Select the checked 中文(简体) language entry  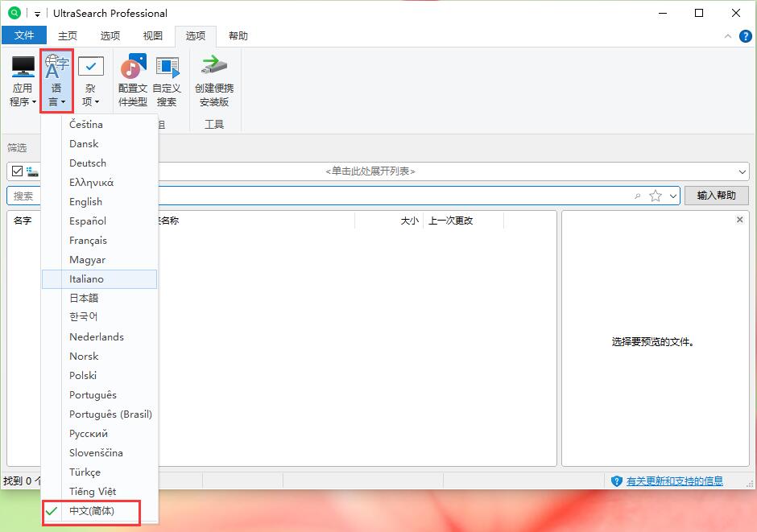coord(99,511)
